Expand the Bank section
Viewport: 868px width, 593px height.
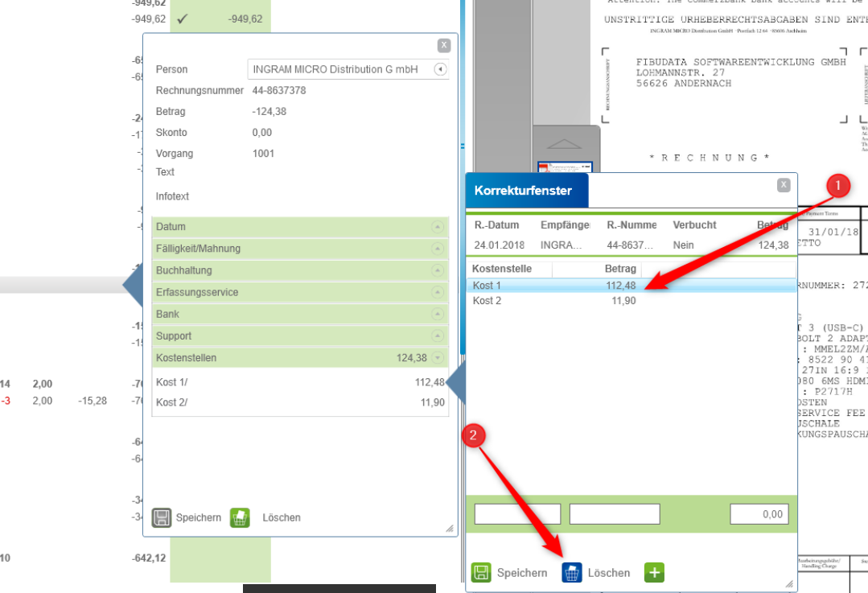coord(438,315)
